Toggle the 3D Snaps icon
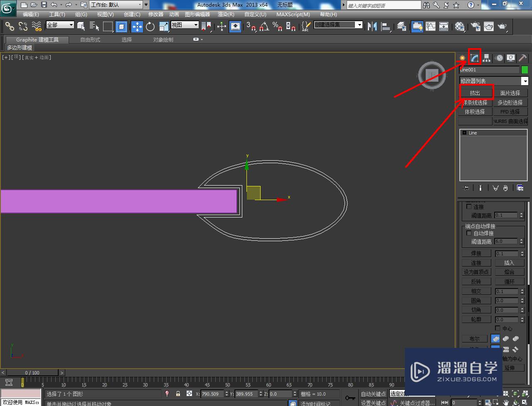Screen dimensions: 532x406 coord(251,27)
